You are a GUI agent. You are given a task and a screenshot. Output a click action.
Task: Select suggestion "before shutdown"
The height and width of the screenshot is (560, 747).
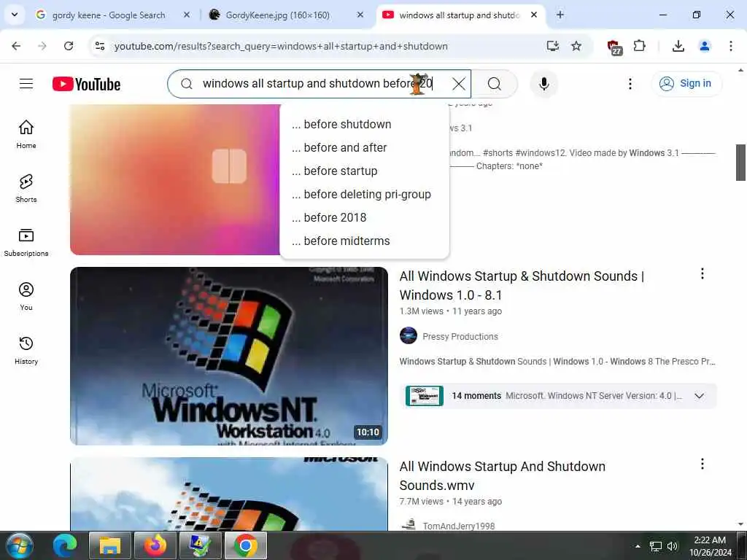click(365, 124)
